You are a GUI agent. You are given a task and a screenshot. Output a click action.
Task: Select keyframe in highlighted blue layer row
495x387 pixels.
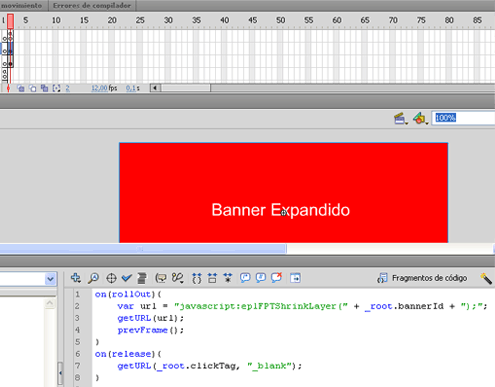(10, 51)
